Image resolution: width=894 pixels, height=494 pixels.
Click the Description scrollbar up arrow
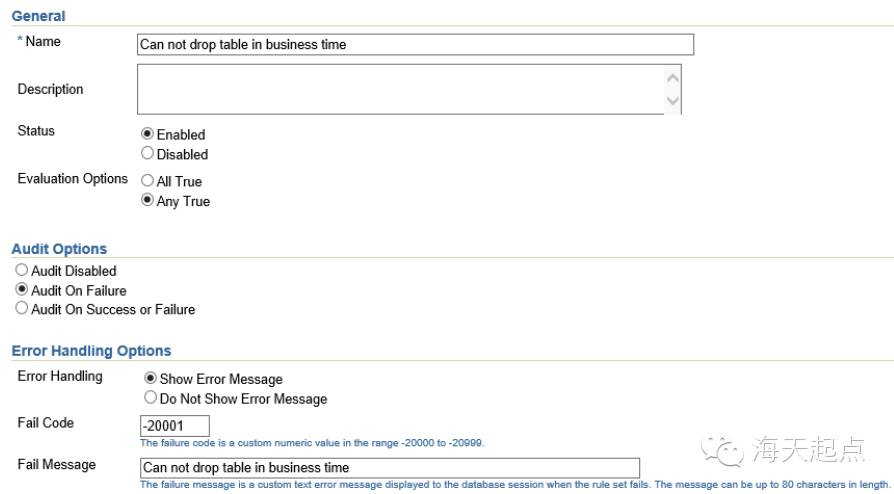coord(673,78)
